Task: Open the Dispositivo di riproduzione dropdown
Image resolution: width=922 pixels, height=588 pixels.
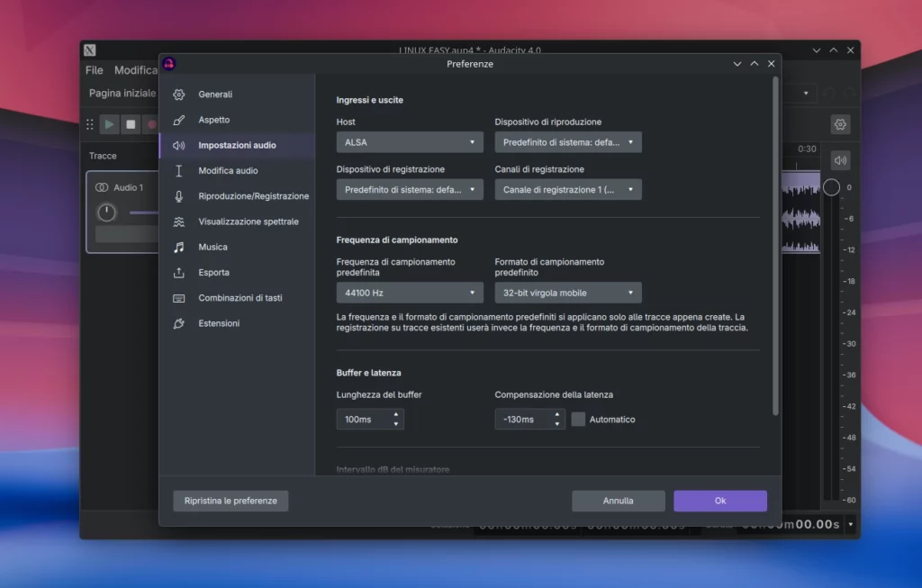Action: click(568, 142)
